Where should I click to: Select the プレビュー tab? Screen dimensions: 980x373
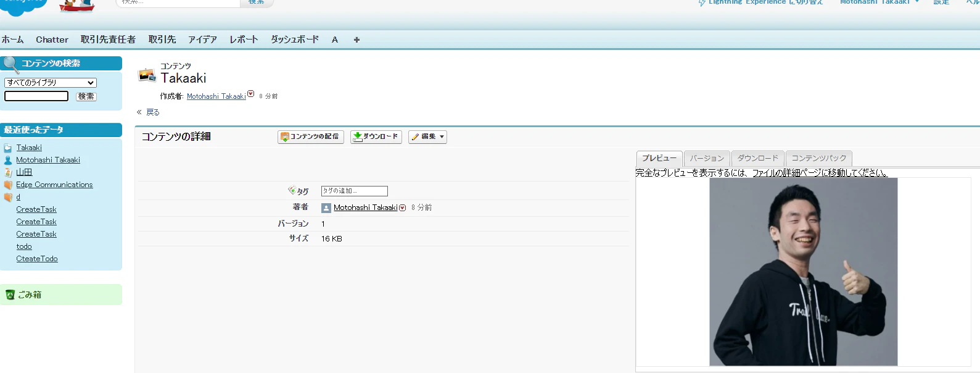659,159
